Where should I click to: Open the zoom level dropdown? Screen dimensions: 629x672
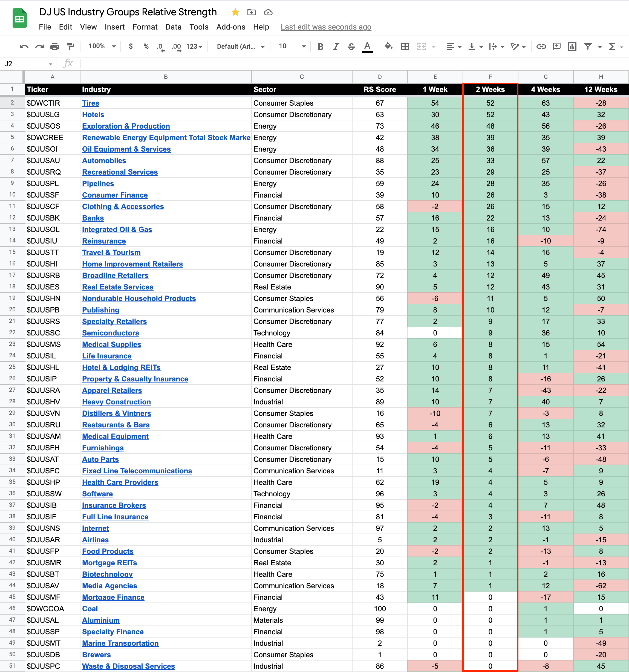pos(102,46)
